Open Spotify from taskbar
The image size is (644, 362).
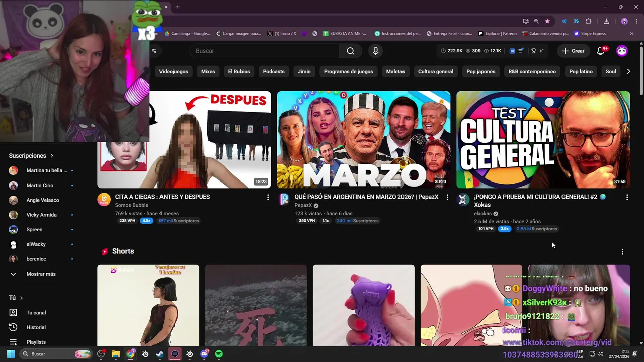(219, 354)
